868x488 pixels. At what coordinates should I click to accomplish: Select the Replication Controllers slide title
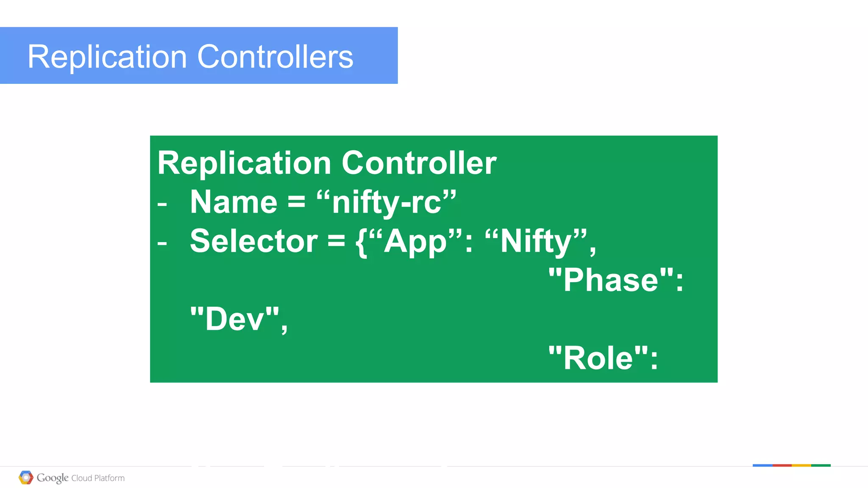coord(190,57)
